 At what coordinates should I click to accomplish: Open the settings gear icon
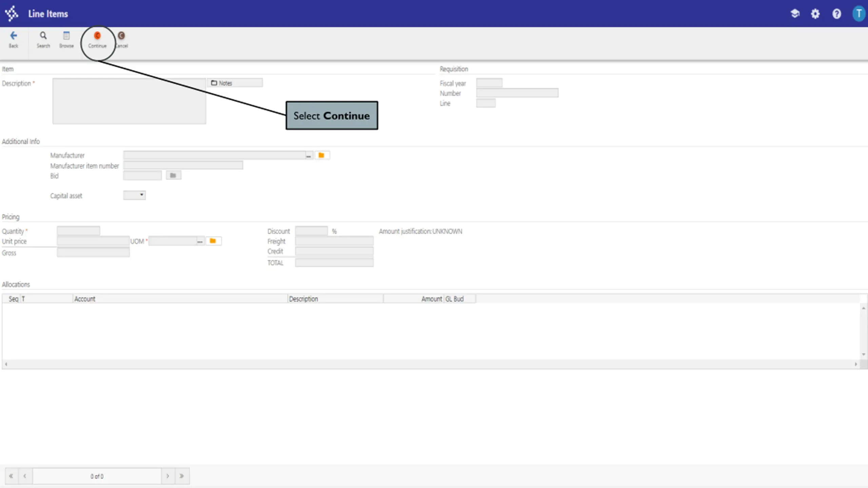click(x=815, y=14)
